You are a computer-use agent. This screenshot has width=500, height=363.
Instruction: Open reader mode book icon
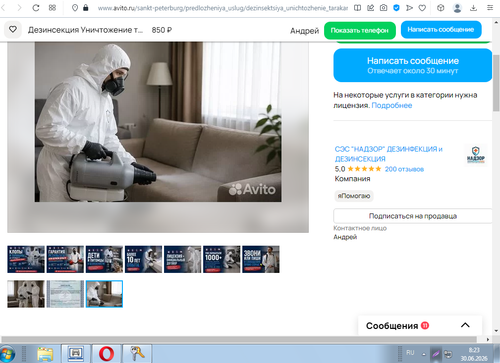tap(357, 8)
